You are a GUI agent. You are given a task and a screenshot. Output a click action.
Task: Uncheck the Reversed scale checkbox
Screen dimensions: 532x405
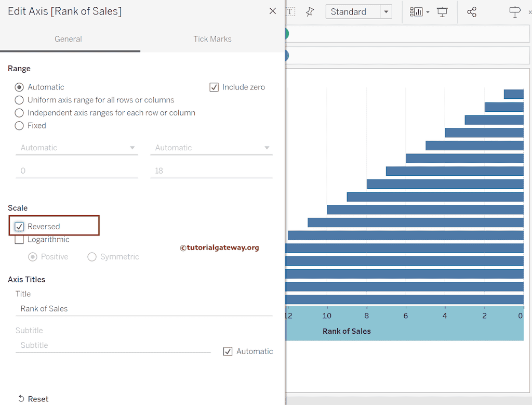(19, 227)
